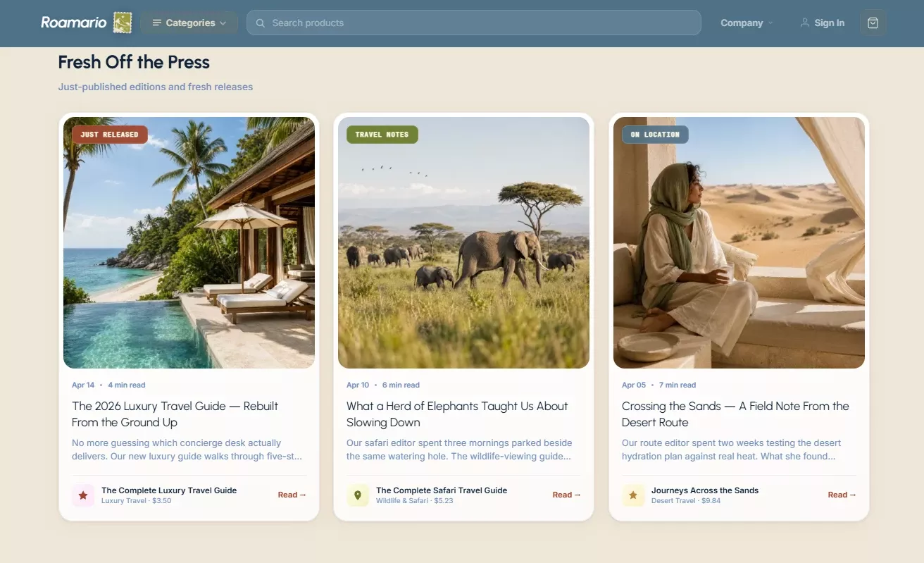Click the Sign In user icon
The width and height of the screenshot is (924, 563).
tap(805, 23)
